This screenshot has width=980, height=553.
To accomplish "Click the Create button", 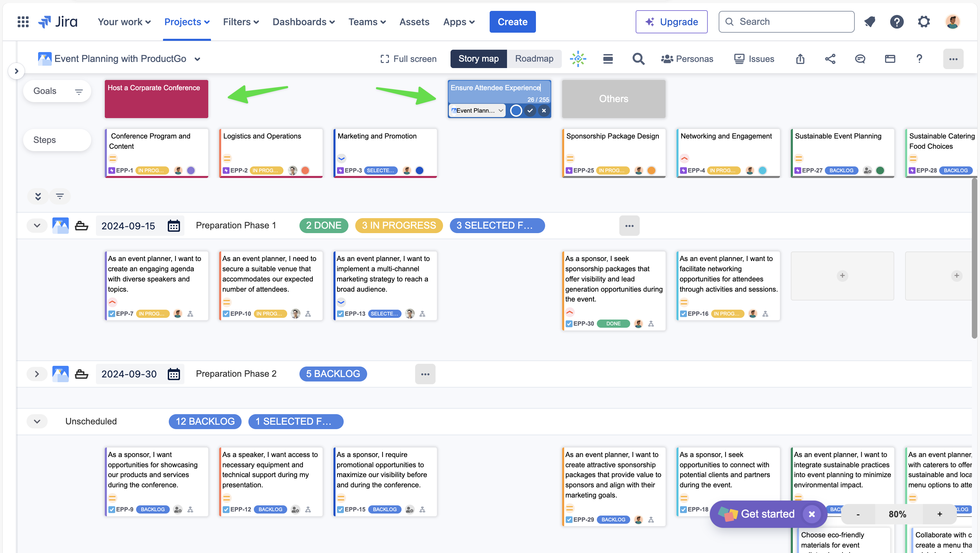I will (x=512, y=22).
